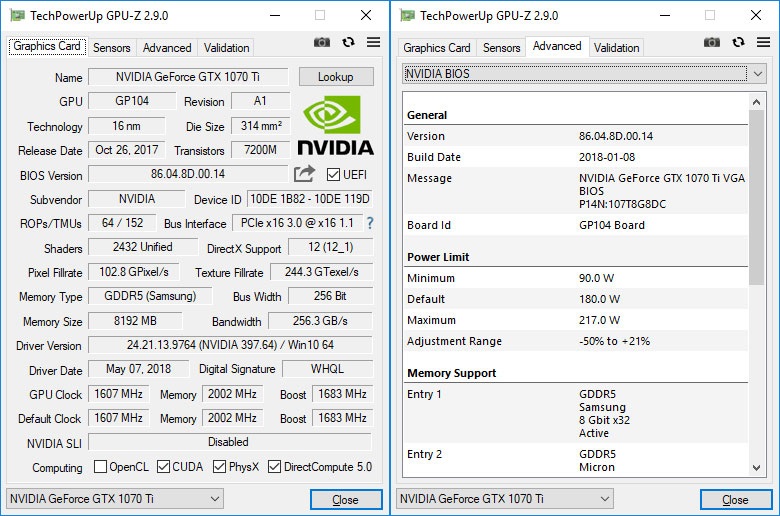
Task: Click the Driver Version field
Action: click(230, 345)
